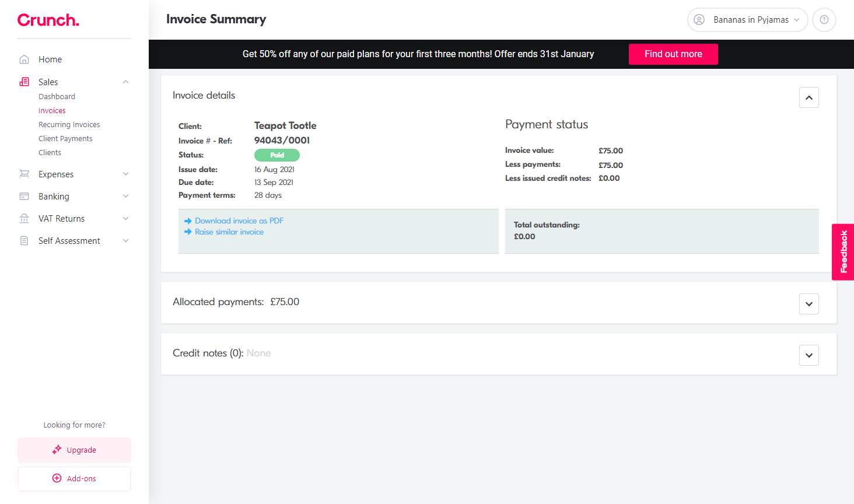This screenshot has width=854, height=504.
Task: Click the Banking card icon
Action: coord(24,197)
